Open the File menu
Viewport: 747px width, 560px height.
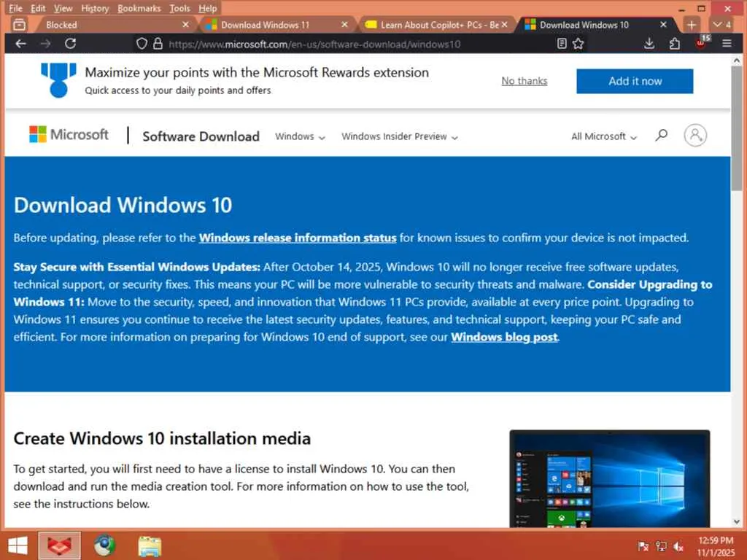15,8
